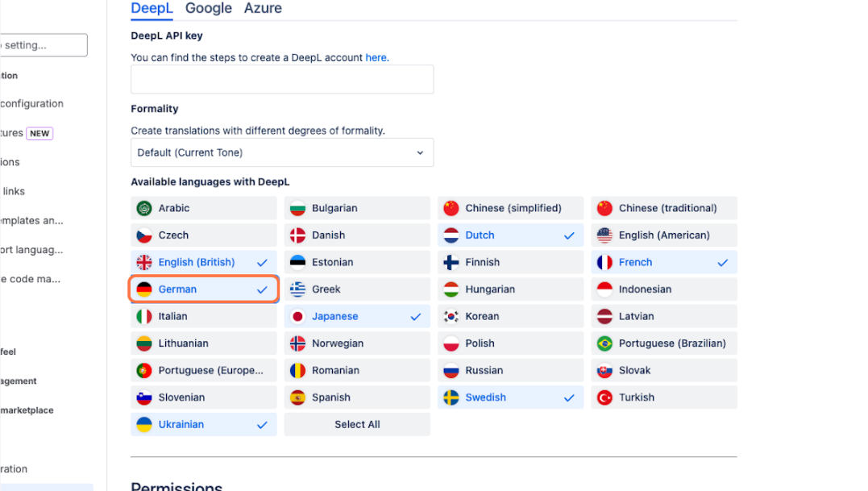The width and height of the screenshot is (868, 491).
Task: Click the settings search box in sidebar
Action: (x=44, y=45)
